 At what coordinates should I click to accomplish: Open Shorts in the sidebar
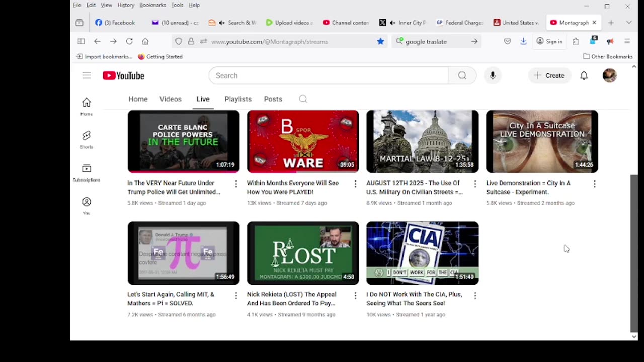pyautogui.click(x=87, y=139)
